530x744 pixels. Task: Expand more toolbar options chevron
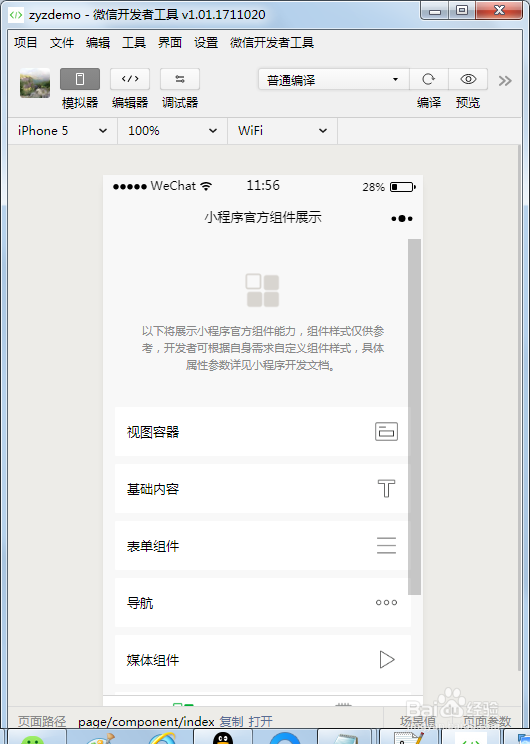click(x=505, y=81)
